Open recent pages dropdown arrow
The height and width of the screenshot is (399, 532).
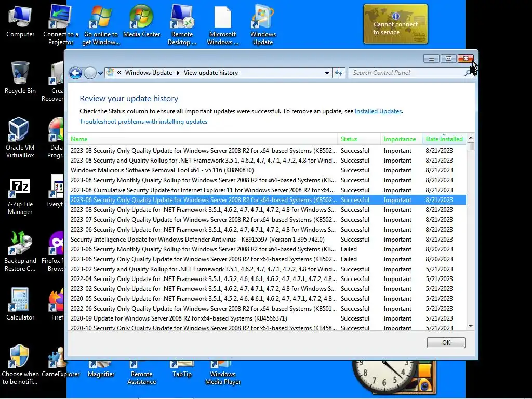click(100, 73)
